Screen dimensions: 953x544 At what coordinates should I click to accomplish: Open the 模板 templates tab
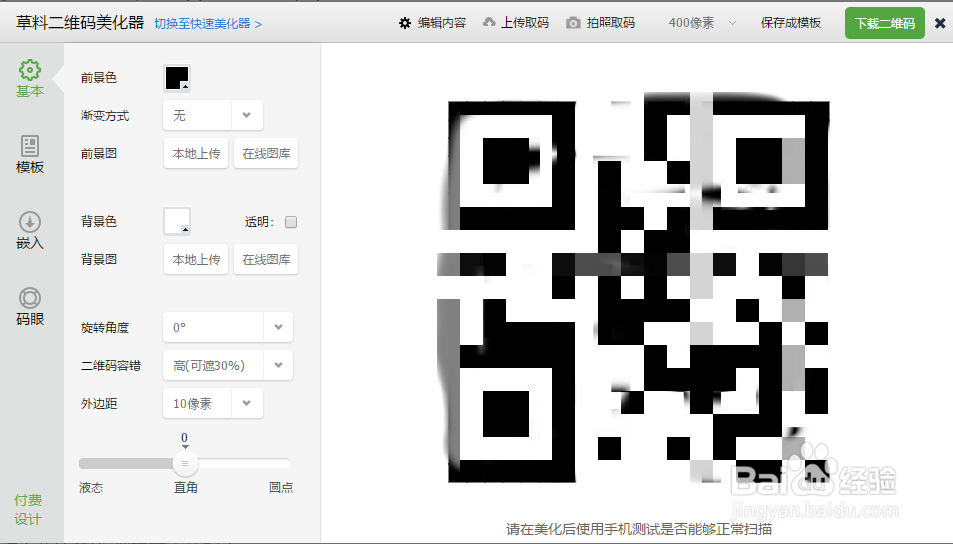(30, 155)
